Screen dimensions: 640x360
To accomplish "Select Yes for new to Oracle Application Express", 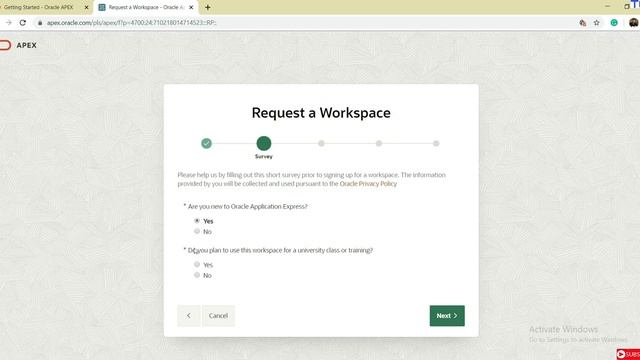I will (x=197, y=221).
